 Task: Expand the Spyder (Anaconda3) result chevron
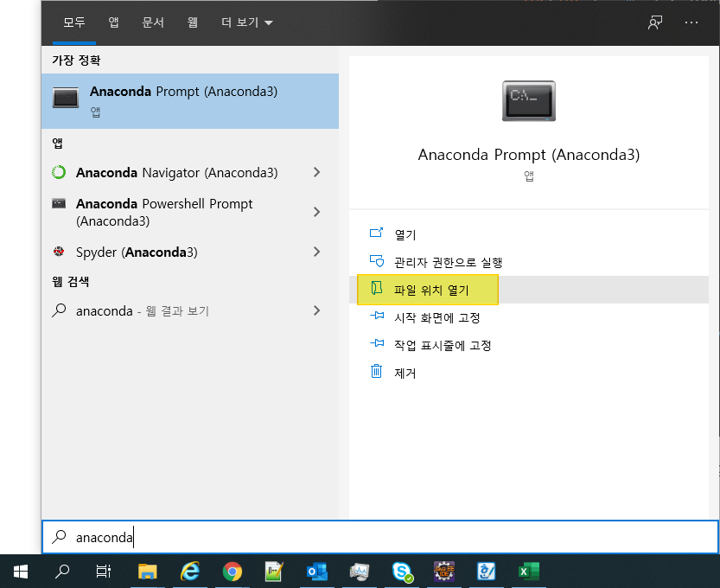[x=316, y=252]
